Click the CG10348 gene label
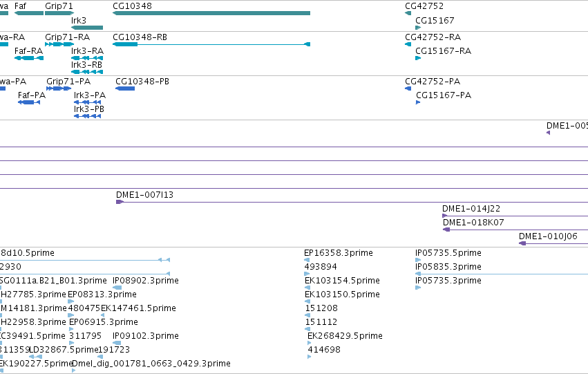This screenshot has height=374, width=588. (133, 6)
